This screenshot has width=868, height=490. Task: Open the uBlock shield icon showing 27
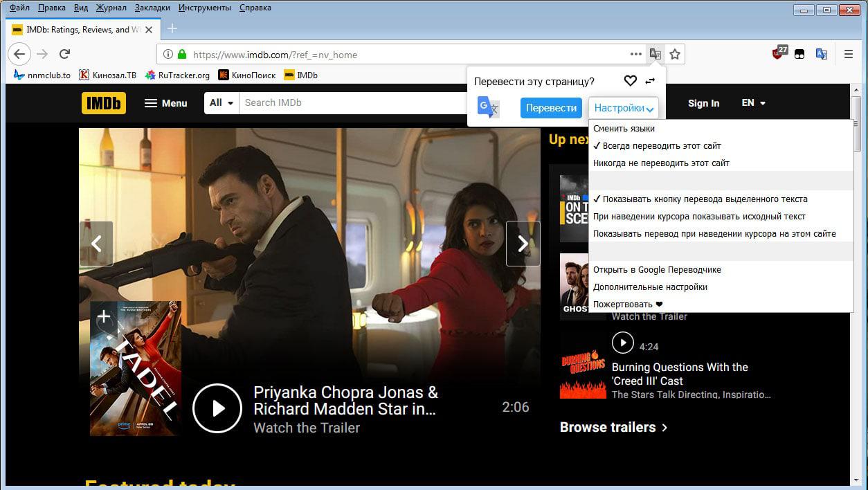coord(779,53)
